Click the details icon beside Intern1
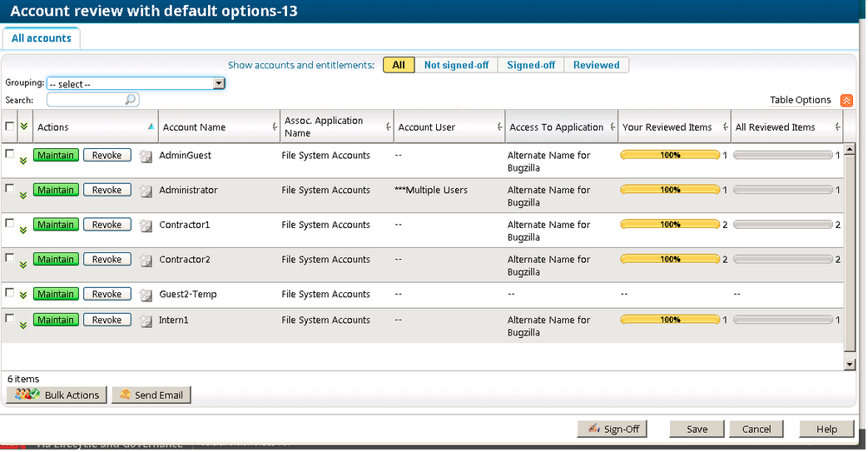 coord(146,320)
